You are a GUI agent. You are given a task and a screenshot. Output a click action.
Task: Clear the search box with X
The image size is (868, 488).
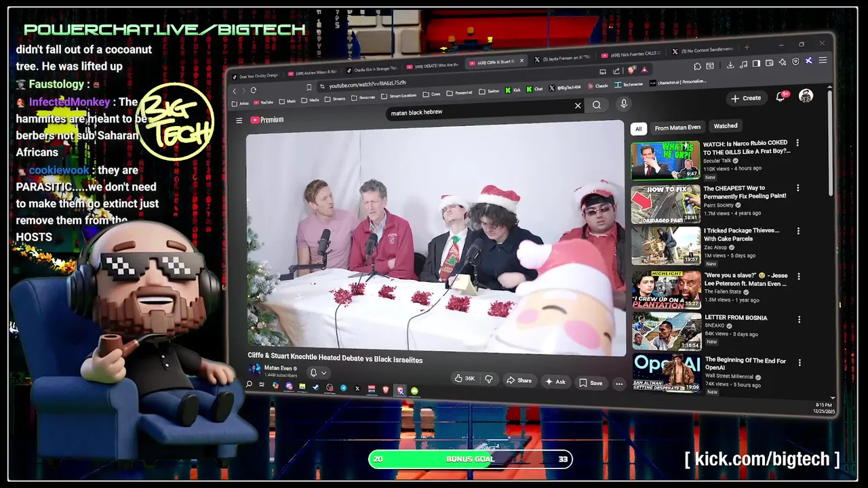click(x=578, y=105)
